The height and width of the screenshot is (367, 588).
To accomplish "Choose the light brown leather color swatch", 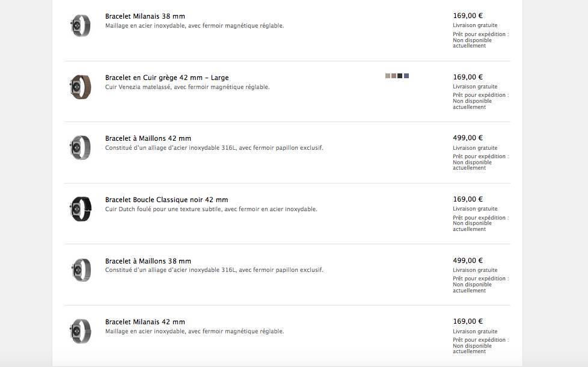I will (394, 76).
